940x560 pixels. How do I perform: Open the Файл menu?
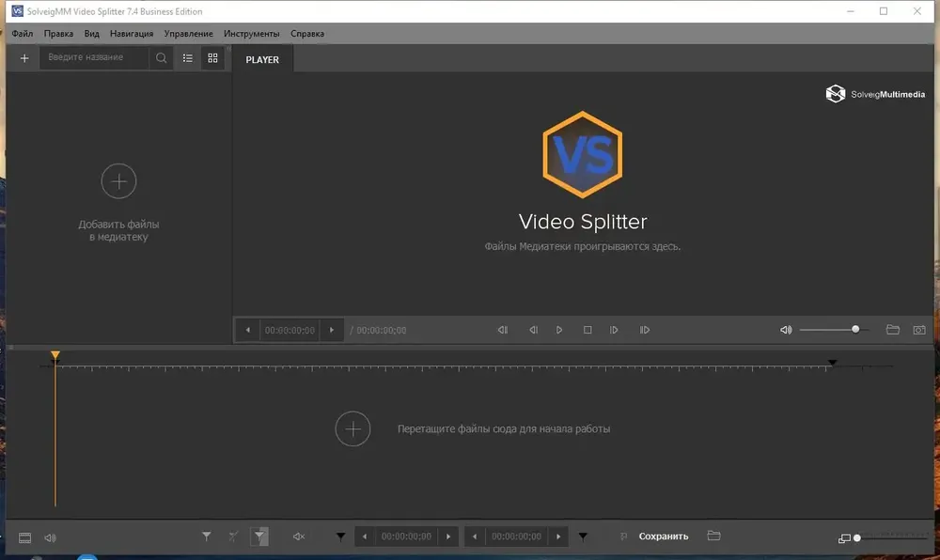coord(23,34)
